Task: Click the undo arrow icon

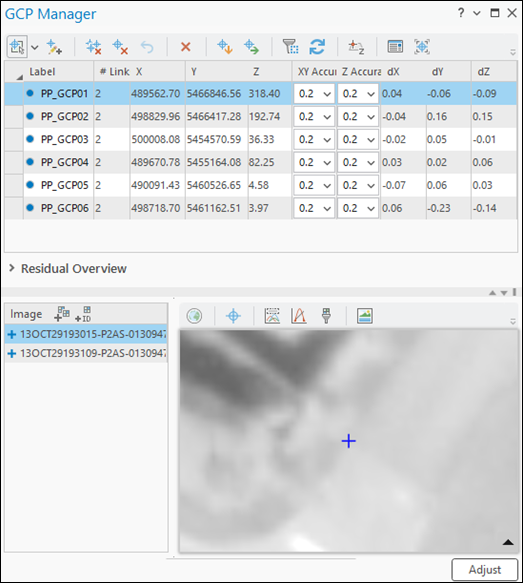Action: [x=147, y=47]
